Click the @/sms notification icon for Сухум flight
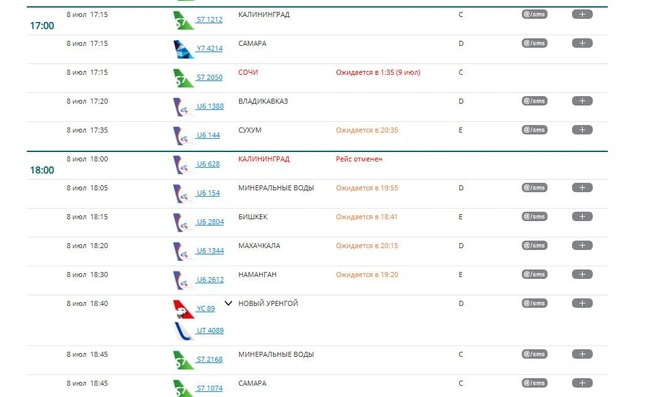 coord(534,130)
